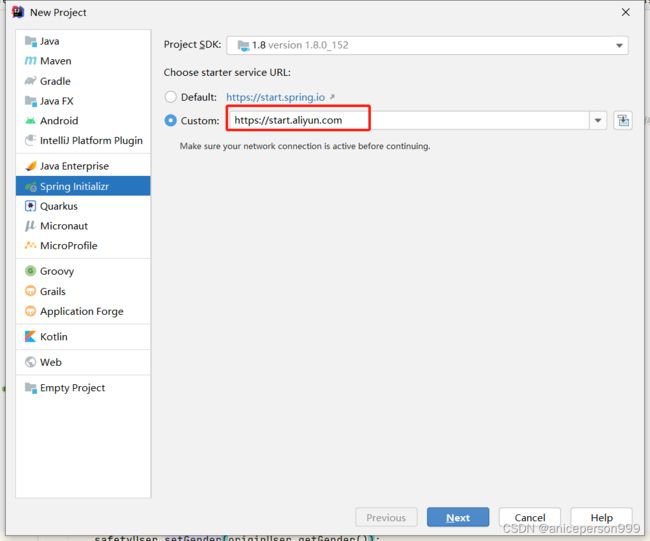The width and height of the screenshot is (650, 541).
Task: Click the Java Enterprise flame icon
Action: click(x=31, y=166)
